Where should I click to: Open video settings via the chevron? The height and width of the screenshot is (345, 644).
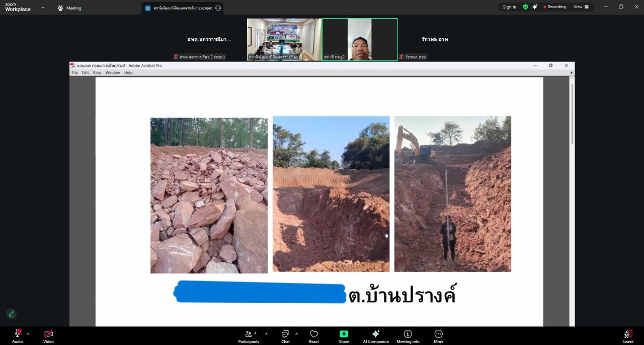[59, 333]
